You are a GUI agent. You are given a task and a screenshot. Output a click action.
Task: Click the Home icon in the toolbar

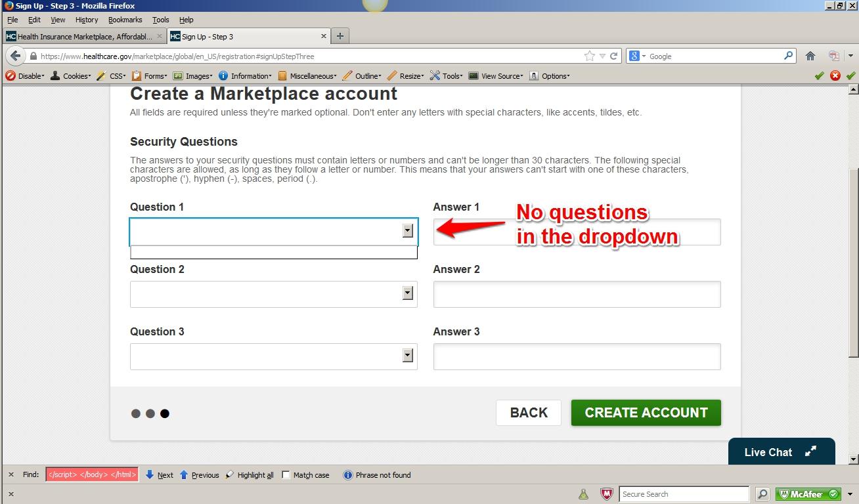point(810,56)
